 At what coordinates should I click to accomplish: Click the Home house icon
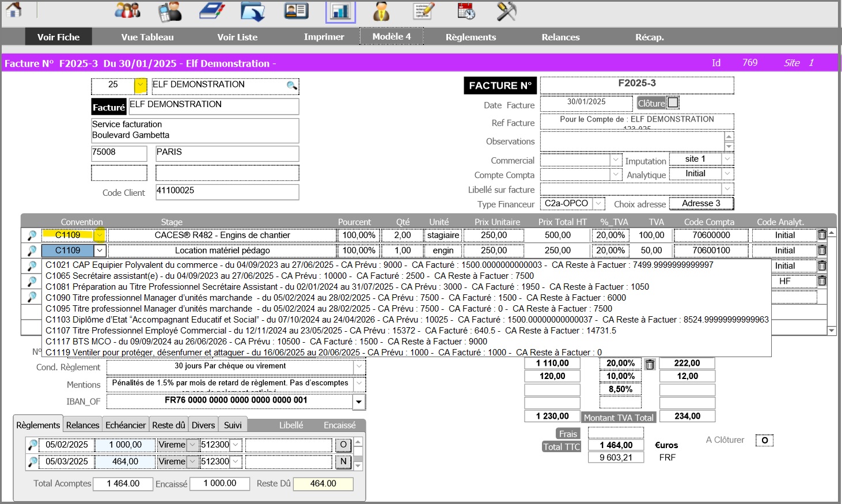14,9
